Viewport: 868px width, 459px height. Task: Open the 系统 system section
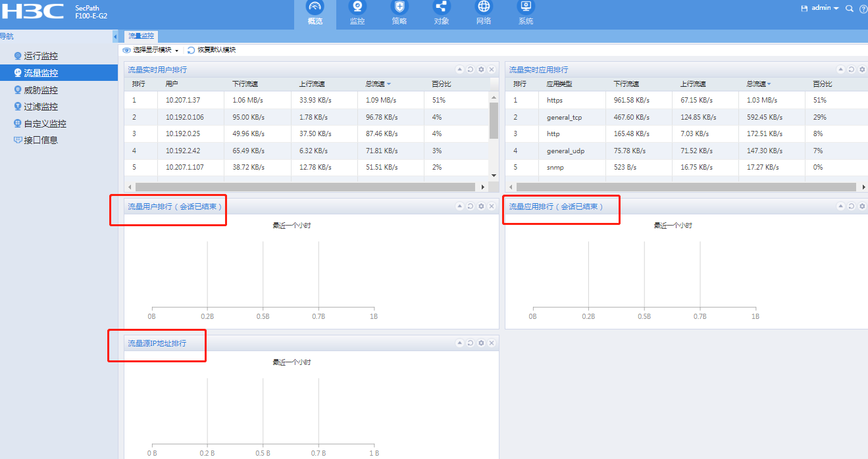(x=526, y=14)
